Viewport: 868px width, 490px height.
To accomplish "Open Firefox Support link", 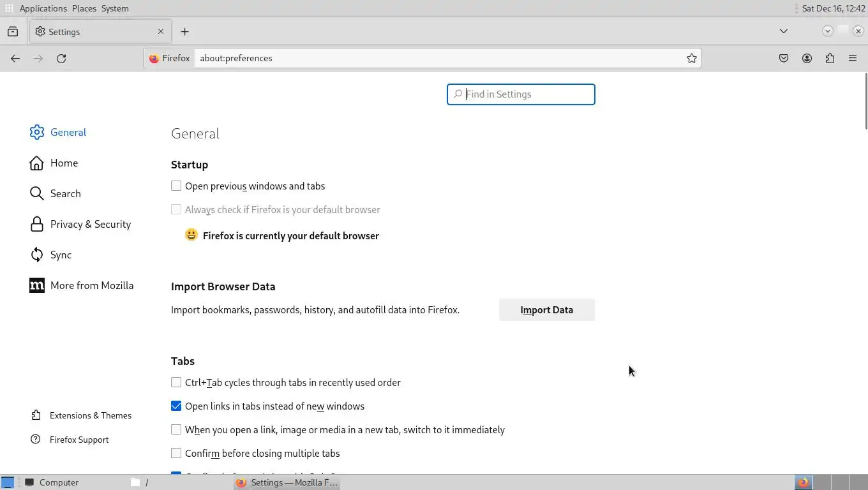I will (x=70, y=440).
